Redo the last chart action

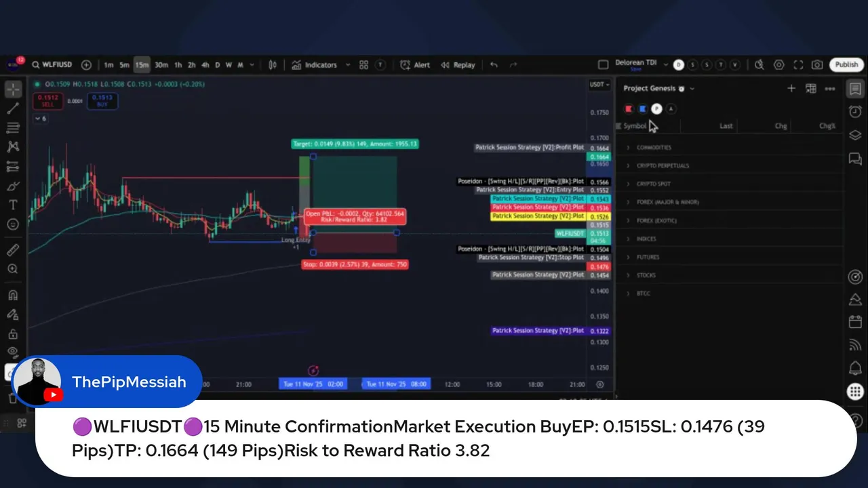(513, 65)
